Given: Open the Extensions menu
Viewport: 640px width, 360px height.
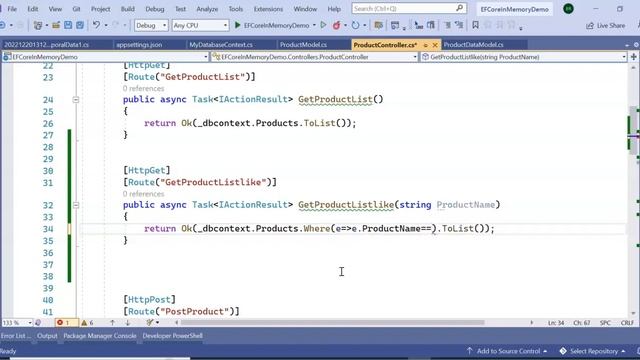Looking at the screenshot, I should [268, 9].
